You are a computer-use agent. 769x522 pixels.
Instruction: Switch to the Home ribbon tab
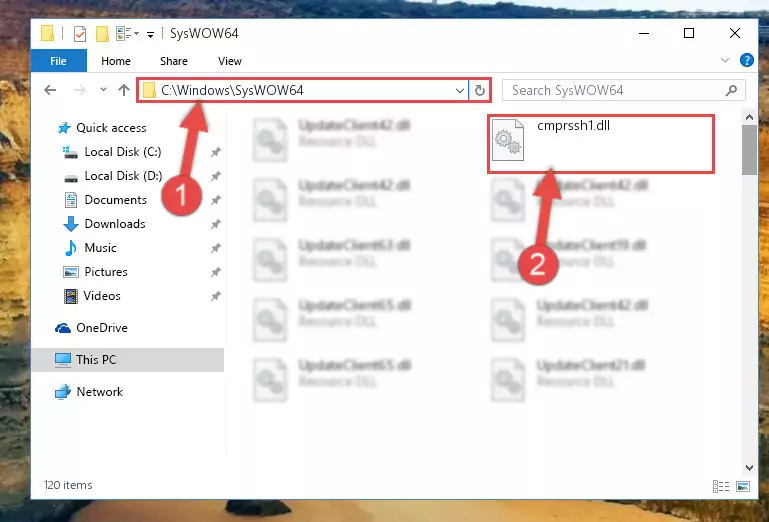click(x=116, y=61)
